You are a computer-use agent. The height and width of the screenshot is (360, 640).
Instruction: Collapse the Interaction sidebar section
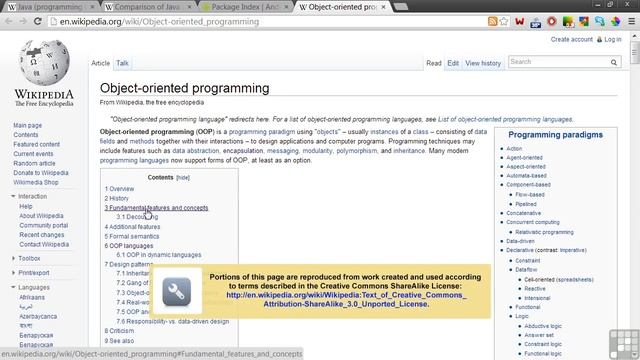13,196
